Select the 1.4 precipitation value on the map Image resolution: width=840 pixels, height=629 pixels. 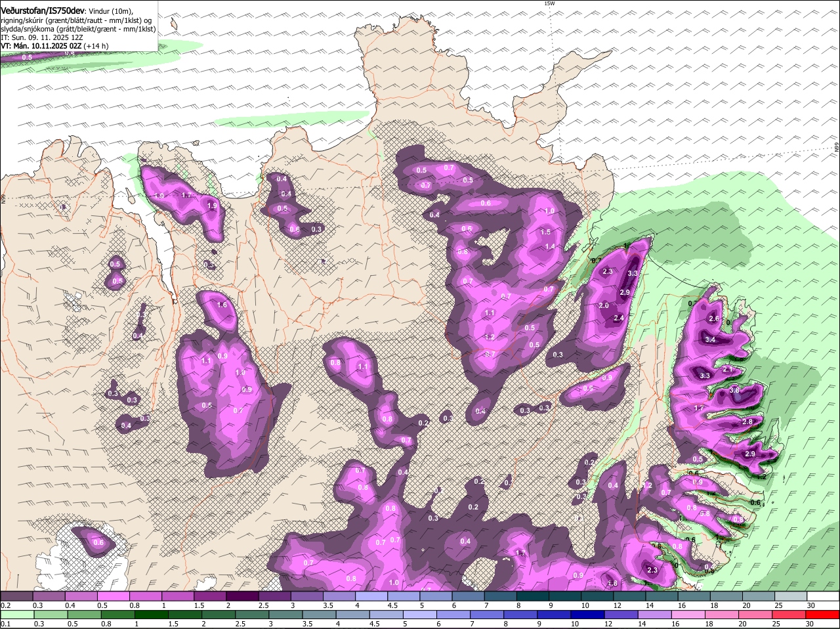(x=550, y=246)
